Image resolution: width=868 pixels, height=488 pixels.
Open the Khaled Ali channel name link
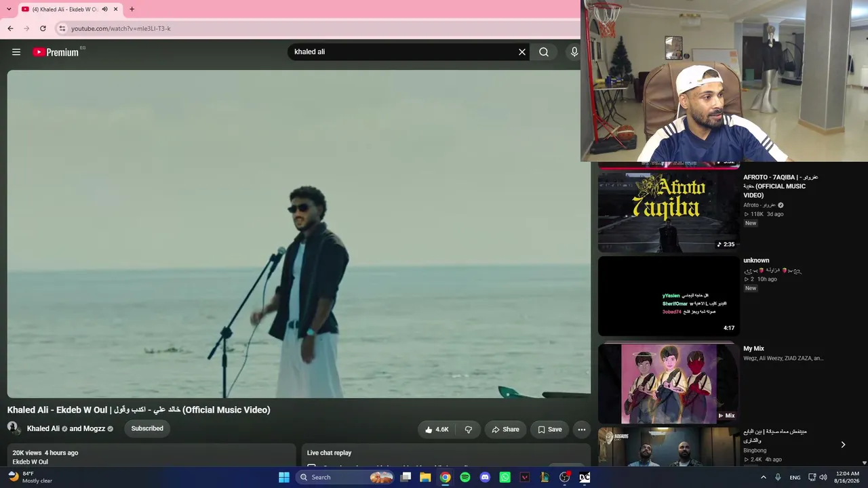click(x=43, y=428)
